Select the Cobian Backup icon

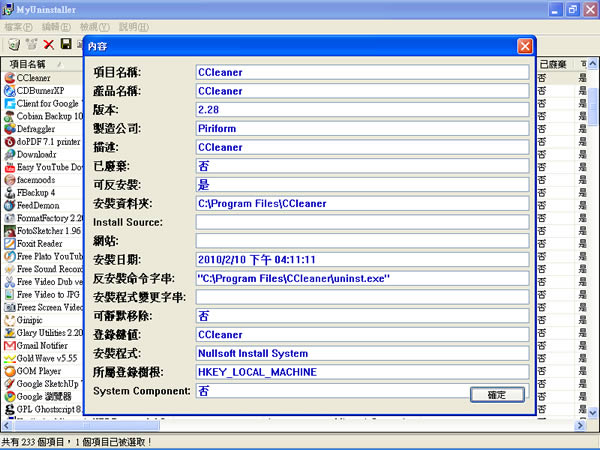pos(10,116)
